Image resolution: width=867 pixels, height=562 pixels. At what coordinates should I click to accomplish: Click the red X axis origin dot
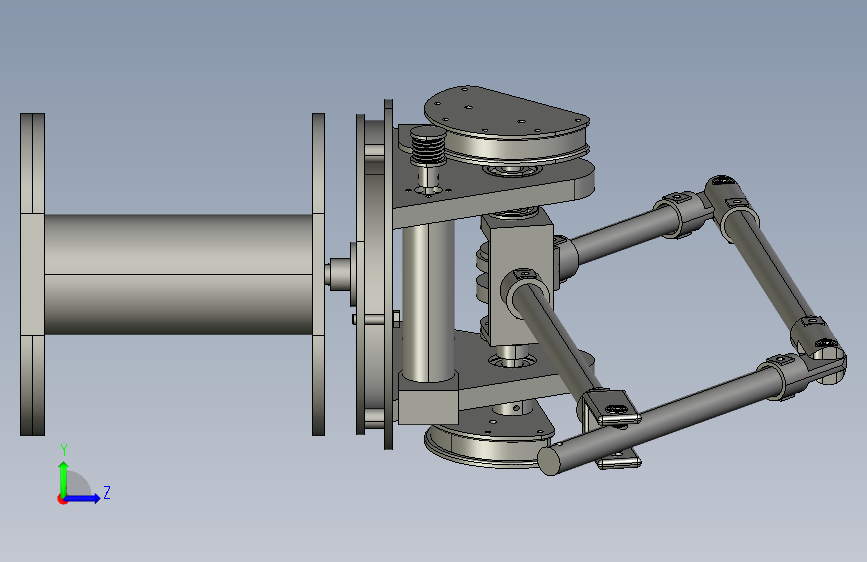click(62, 499)
